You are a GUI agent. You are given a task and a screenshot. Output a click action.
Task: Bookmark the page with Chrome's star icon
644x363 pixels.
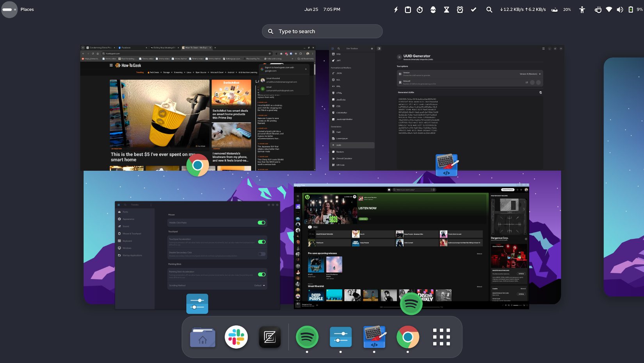tap(270, 54)
